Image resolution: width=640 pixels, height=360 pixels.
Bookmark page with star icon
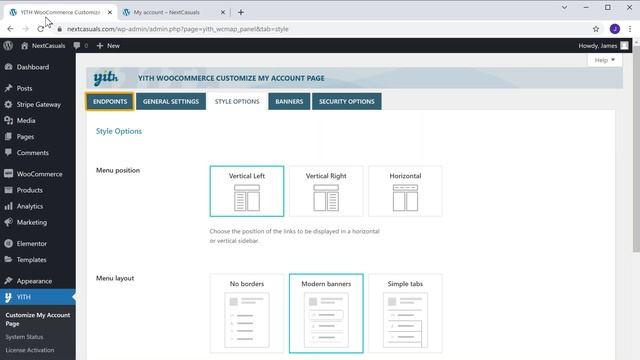coord(596,29)
